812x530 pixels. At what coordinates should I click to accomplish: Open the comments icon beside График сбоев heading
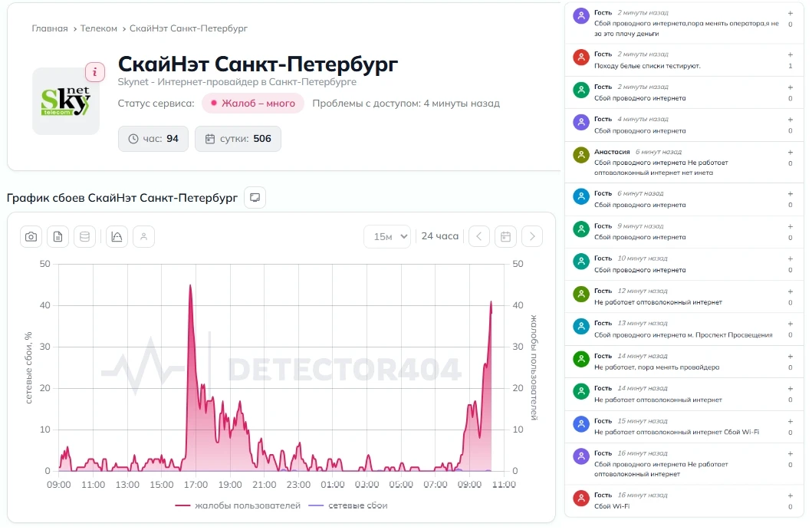coord(255,197)
